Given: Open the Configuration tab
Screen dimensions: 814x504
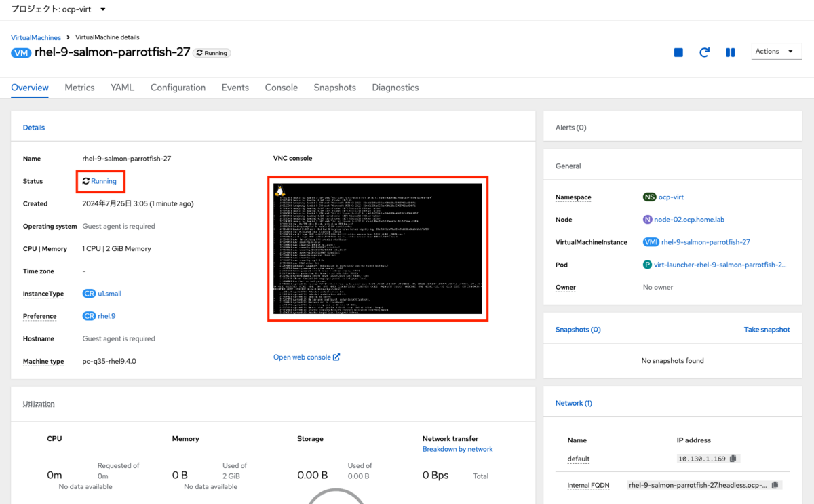Looking at the screenshot, I should click(178, 88).
